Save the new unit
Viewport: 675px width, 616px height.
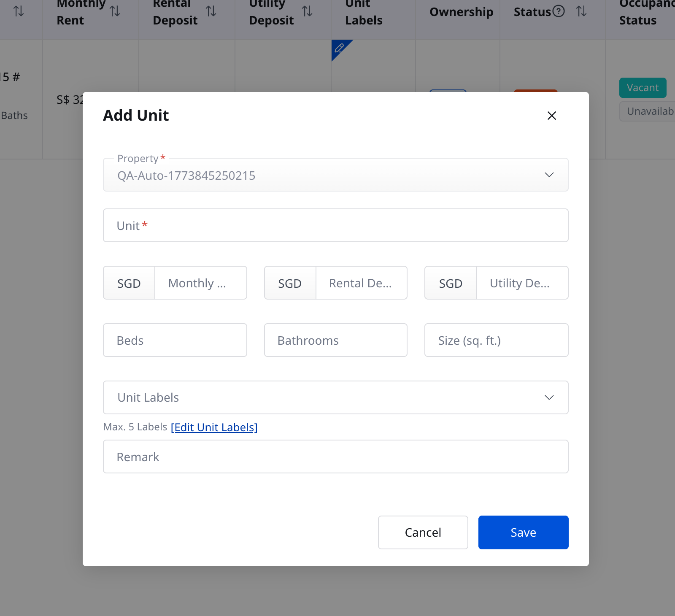click(524, 532)
